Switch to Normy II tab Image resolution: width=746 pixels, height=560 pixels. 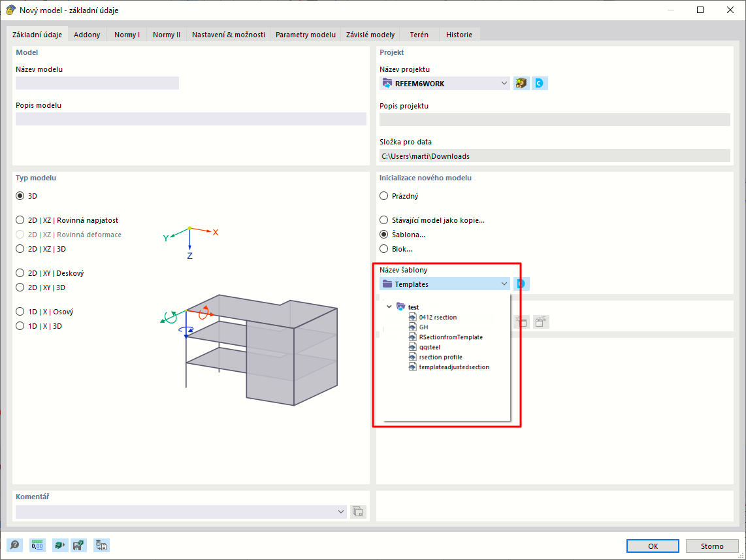point(167,35)
